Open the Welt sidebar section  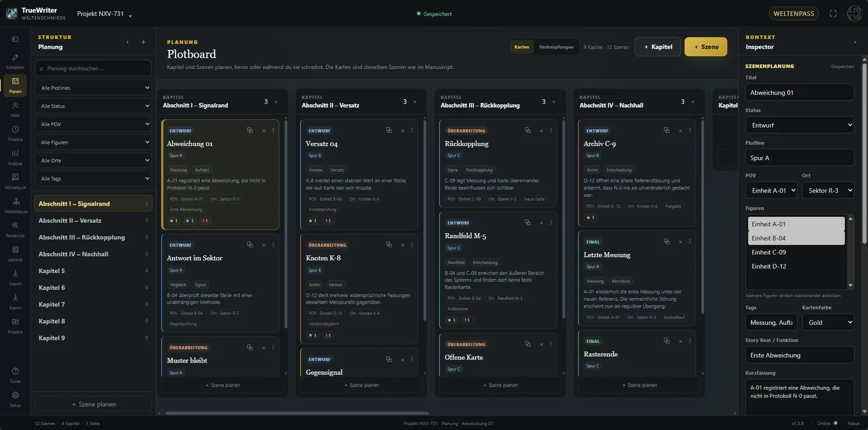click(15, 110)
